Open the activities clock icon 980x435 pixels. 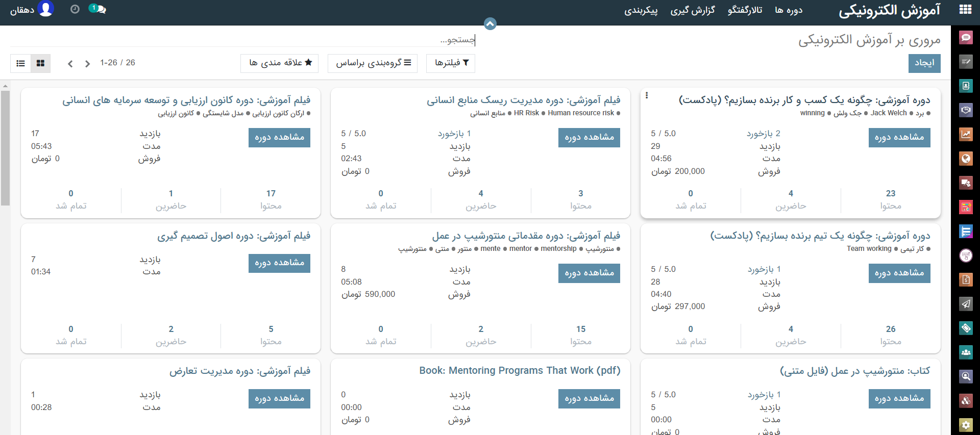[x=75, y=9]
